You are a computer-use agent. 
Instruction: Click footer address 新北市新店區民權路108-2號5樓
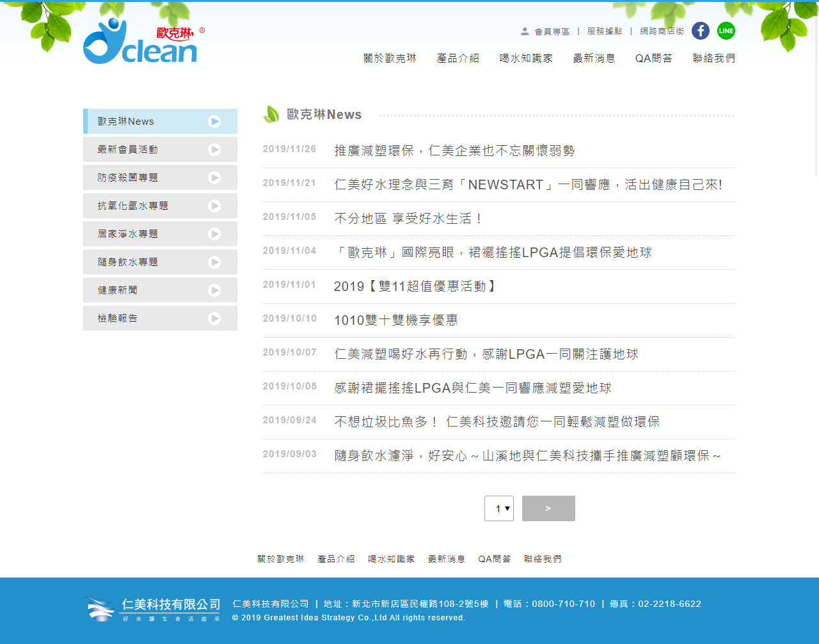[420, 604]
